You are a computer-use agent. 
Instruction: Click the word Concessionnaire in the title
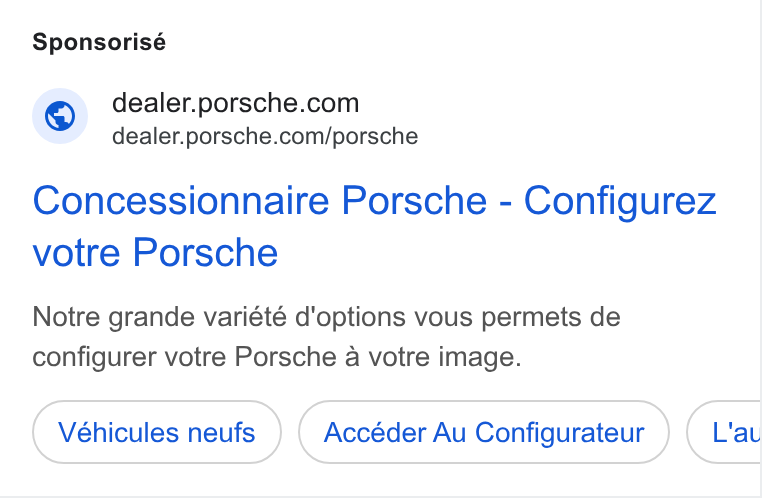tap(181, 200)
